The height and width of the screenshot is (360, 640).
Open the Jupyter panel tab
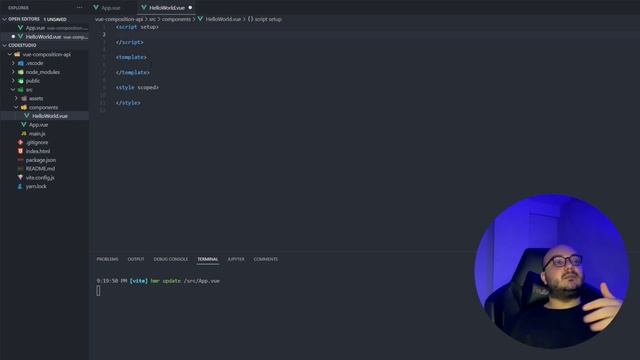coord(236,259)
